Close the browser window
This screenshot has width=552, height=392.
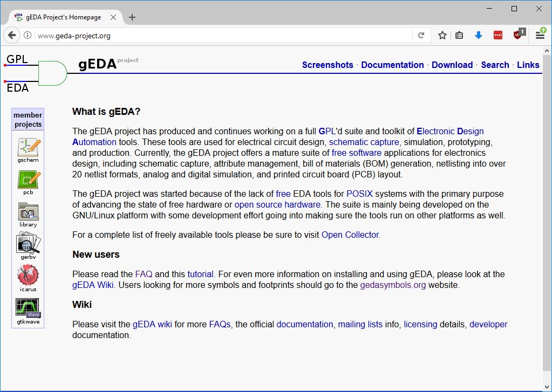click(539, 9)
